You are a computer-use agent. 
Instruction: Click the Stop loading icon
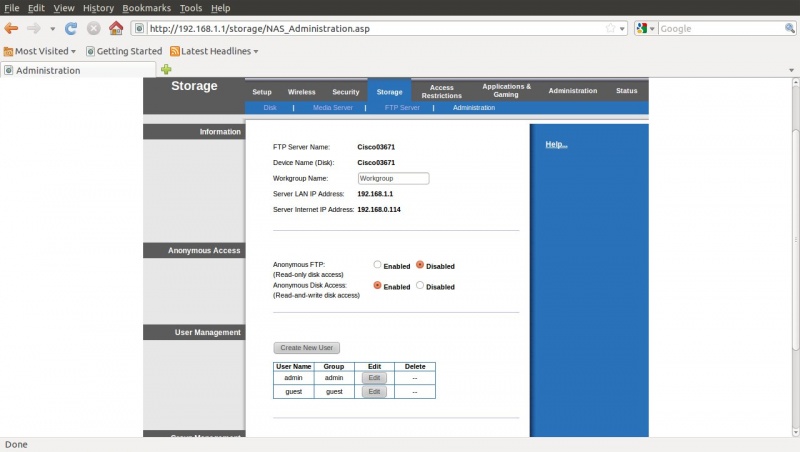pyautogui.click(x=93, y=28)
